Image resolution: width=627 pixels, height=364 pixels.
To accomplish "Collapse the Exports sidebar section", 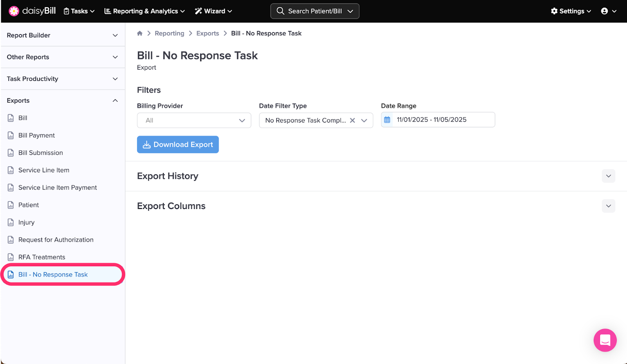I will pyautogui.click(x=115, y=101).
